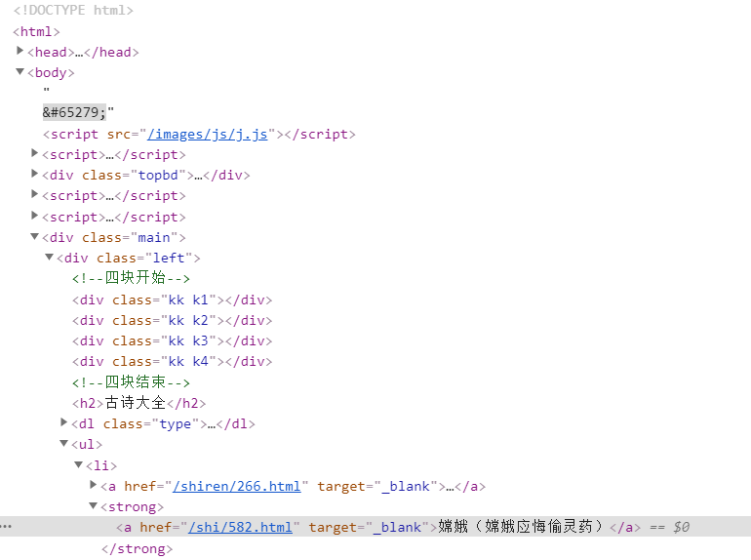This screenshot has width=751, height=560.
Task: Collapse the li element node
Action: click(79, 464)
